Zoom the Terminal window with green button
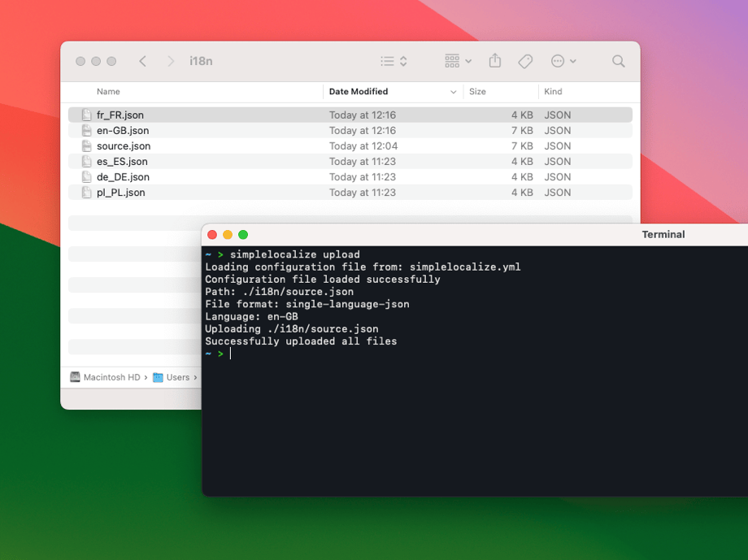Image resolution: width=748 pixels, height=560 pixels. coord(243,235)
